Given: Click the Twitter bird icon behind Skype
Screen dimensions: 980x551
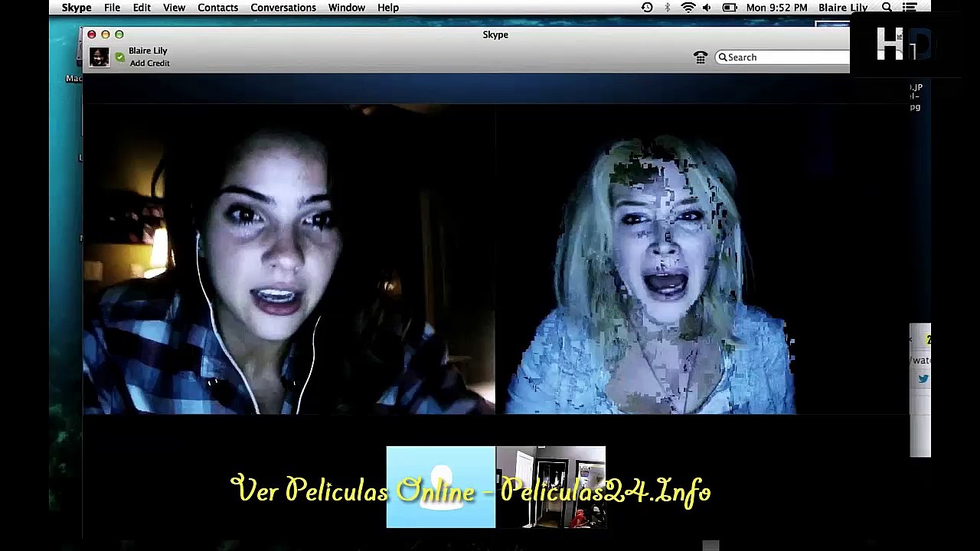Looking at the screenshot, I should pos(923,379).
